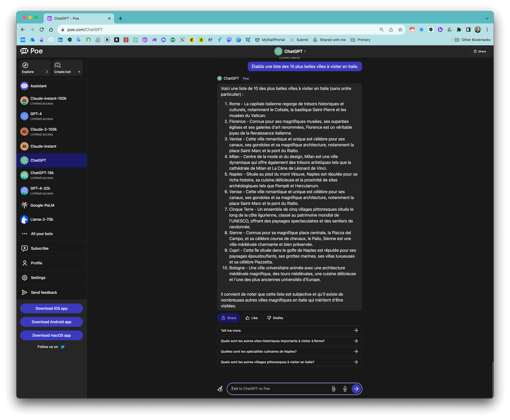The image size is (510, 420).
Task: Expand All your bots list
Action: (x=42, y=234)
